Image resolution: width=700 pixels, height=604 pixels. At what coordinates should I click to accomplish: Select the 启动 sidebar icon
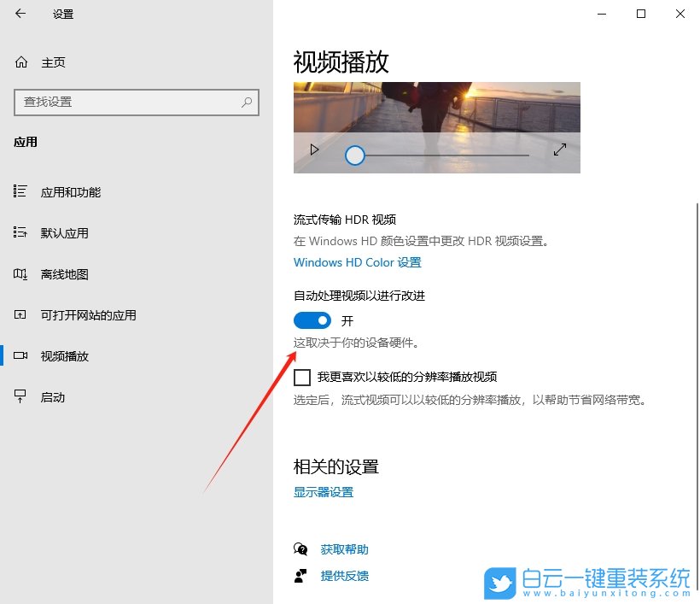point(18,396)
